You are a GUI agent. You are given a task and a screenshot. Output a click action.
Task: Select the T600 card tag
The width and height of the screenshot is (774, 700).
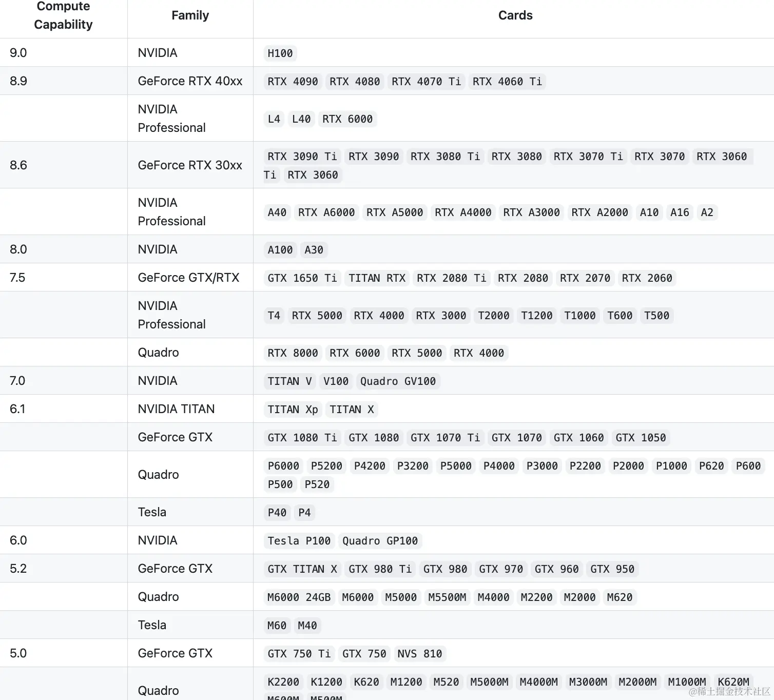click(x=620, y=316)
